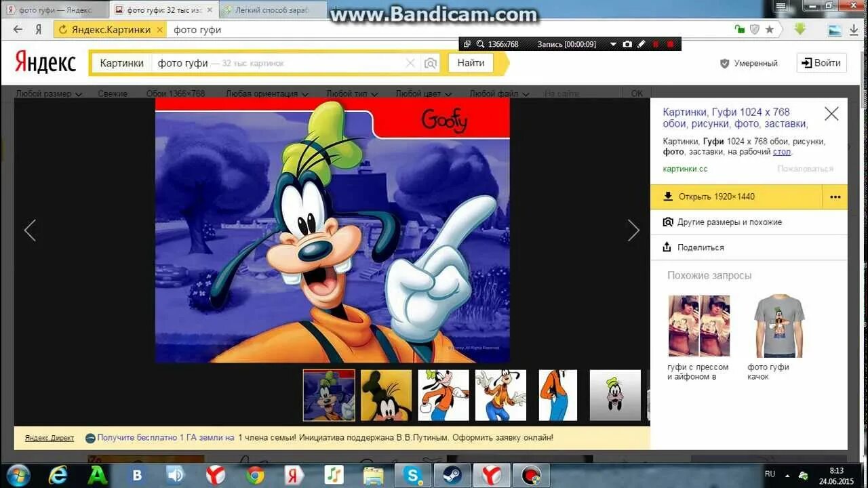Viewport: 868px width, 488px height.
Task: Click the Картинки service label in search bar
Action: coord(122,63)
